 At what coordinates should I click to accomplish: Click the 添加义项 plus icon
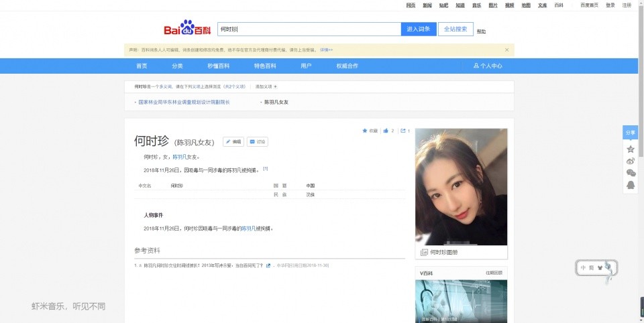coord(276,86)
